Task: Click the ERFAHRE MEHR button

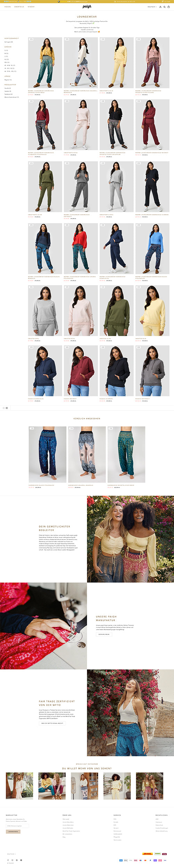Action: pos(104,634)
